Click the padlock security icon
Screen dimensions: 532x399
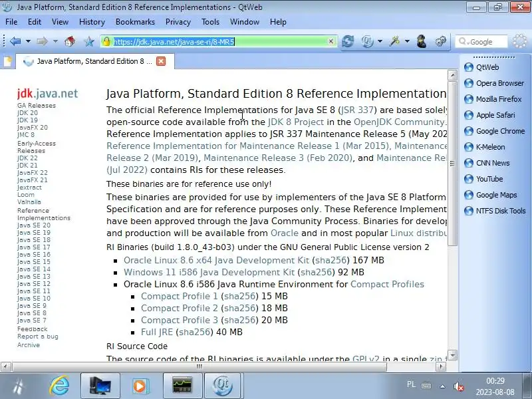(106, 41)
